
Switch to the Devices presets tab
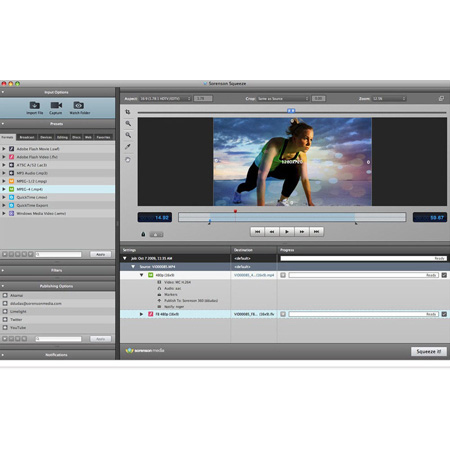46,137
